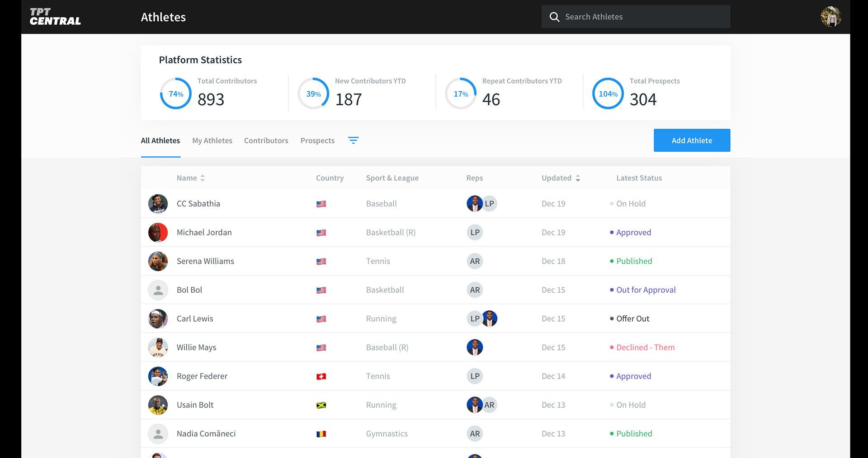Click the US flag in CC Sabathia row
This screenshot has height=458, width=868.
pos(321,204)
